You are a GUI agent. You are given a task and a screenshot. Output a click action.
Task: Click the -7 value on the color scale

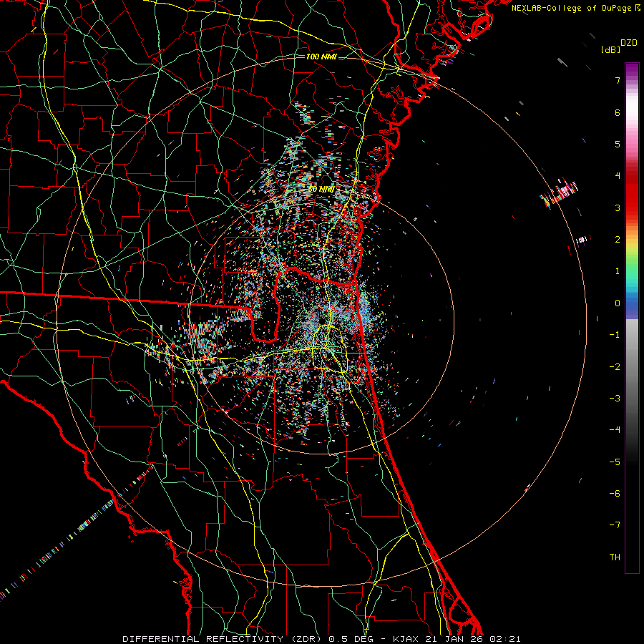615,525
